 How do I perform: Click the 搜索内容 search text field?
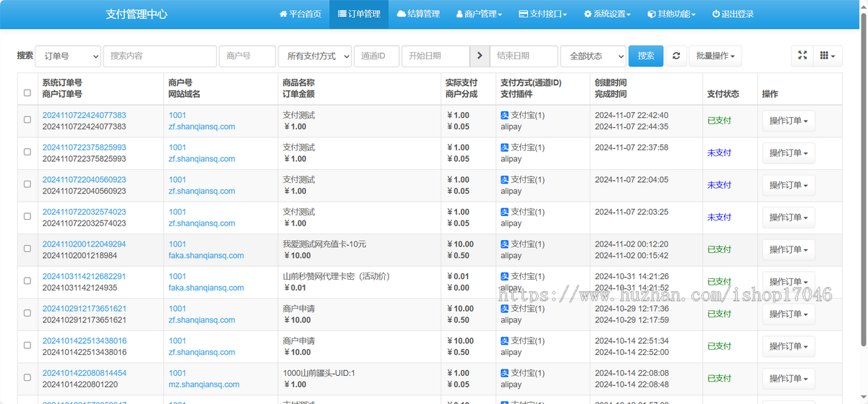pos(160,56)
